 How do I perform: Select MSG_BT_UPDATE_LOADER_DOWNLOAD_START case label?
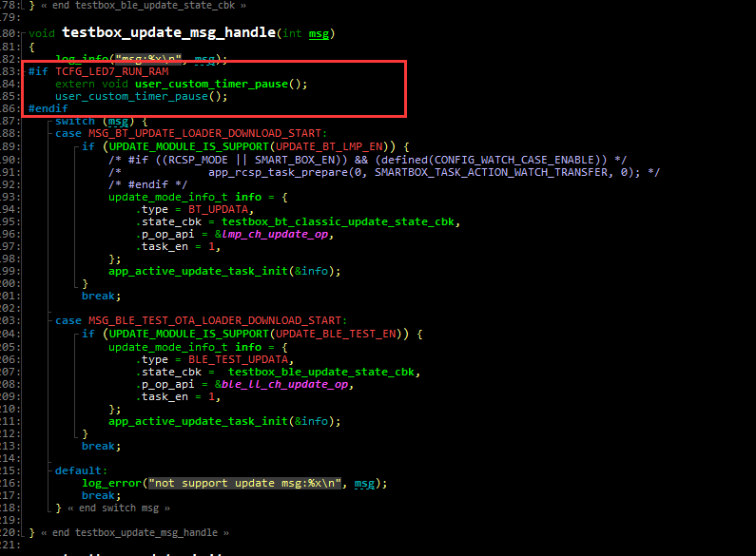click(204, 133)
